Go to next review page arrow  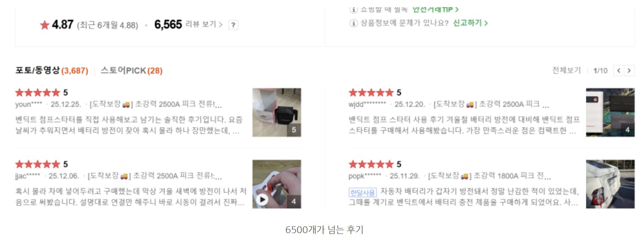click(x=630, y=71)
